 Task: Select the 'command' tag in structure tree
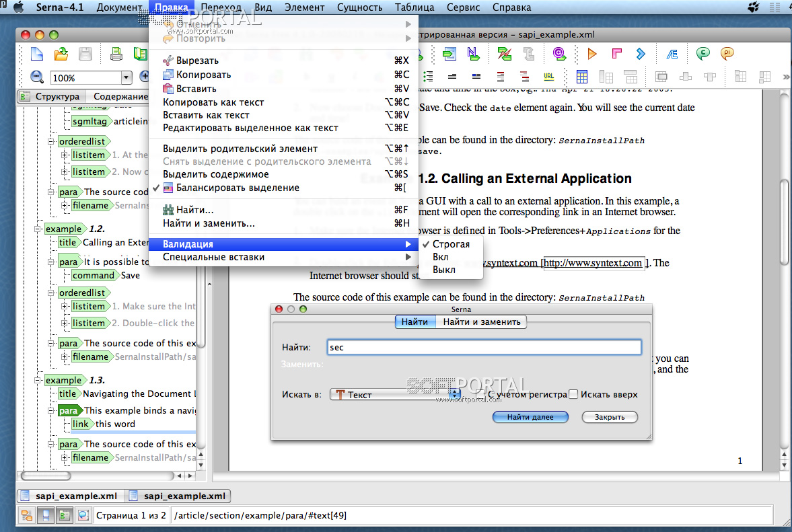94,276
